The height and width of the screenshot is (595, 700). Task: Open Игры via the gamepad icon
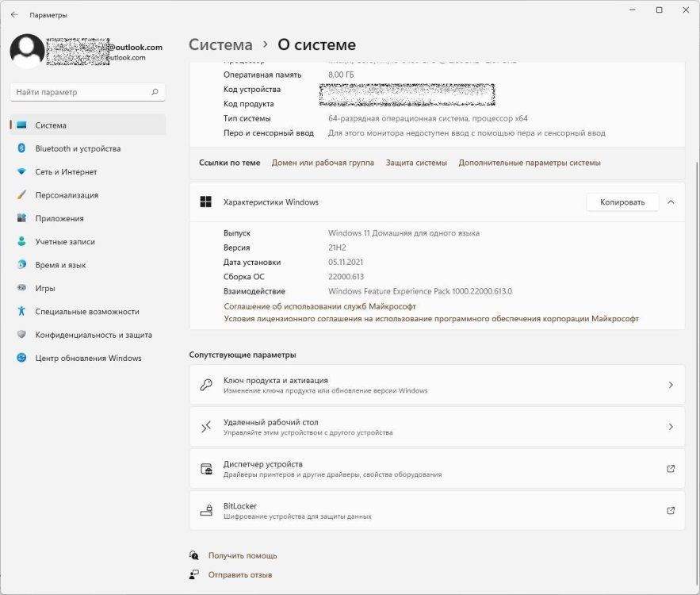click(x=21, y=288)
